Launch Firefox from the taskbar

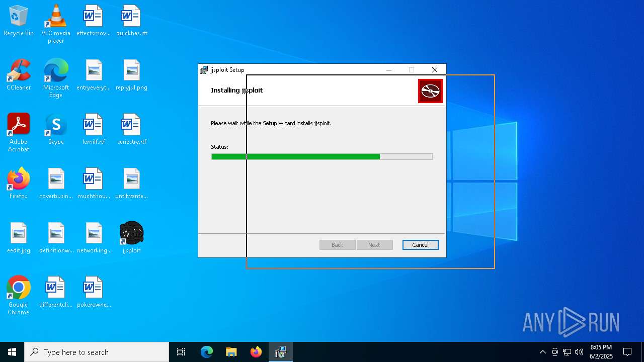tap(256, 352)
